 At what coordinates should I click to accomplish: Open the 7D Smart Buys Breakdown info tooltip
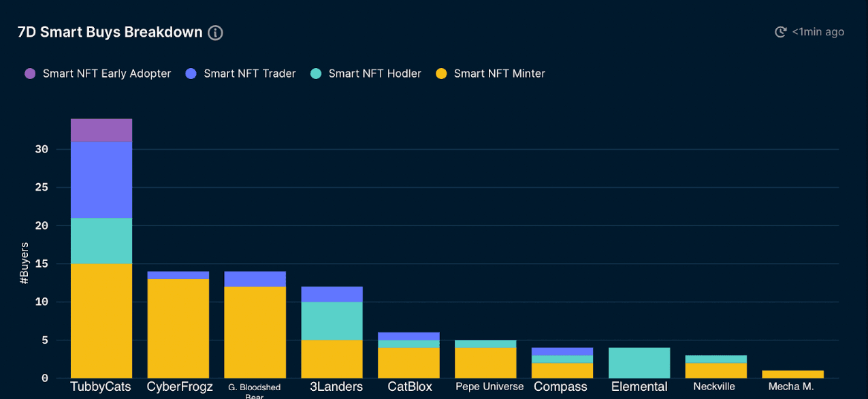[x=215, y=32]
